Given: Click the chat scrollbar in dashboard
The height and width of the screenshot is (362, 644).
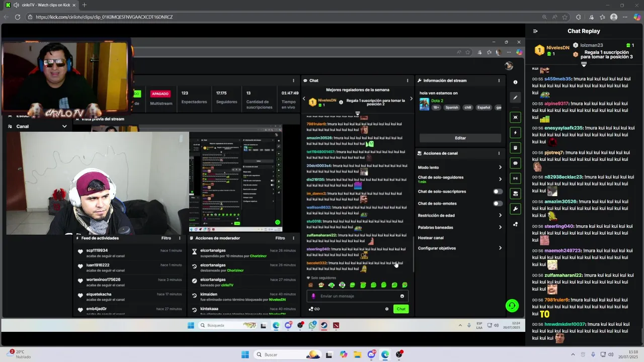Looking at the screenshot, I should point(414,254).
